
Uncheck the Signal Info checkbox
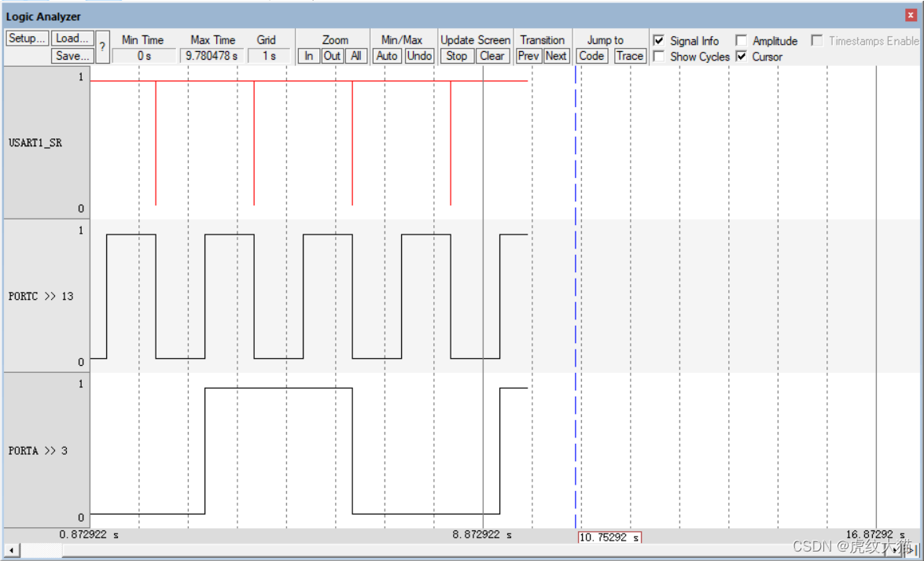click(659, 41)
